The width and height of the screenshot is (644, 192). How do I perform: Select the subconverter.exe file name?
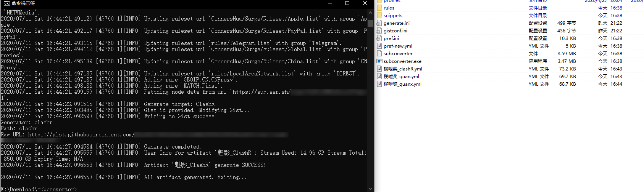tap(402, 61)
